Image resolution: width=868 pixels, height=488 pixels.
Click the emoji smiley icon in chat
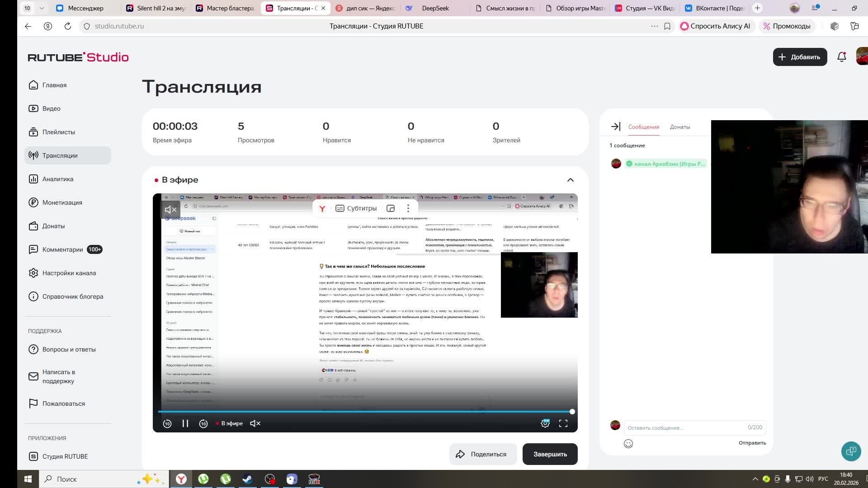628,444
